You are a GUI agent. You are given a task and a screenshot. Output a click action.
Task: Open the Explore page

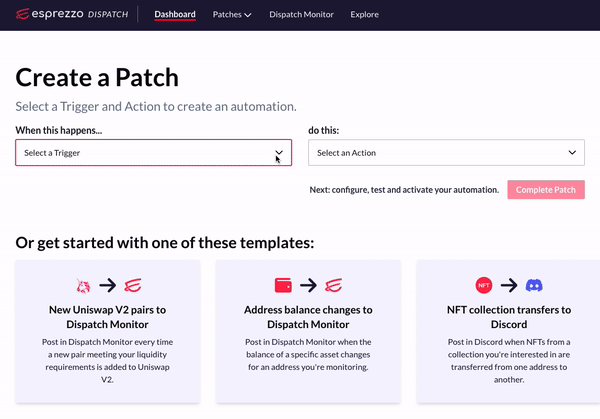pyautogui.click(x=364, y=15)
